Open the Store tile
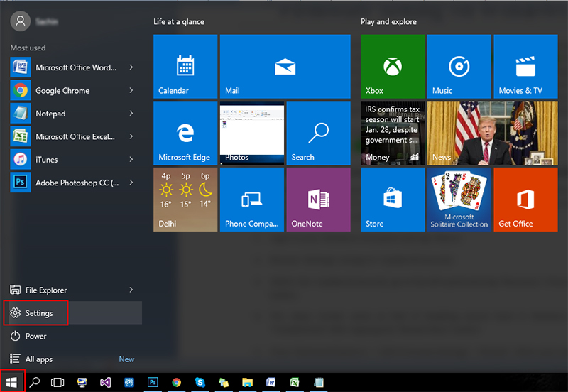 (x=393, y=200)
